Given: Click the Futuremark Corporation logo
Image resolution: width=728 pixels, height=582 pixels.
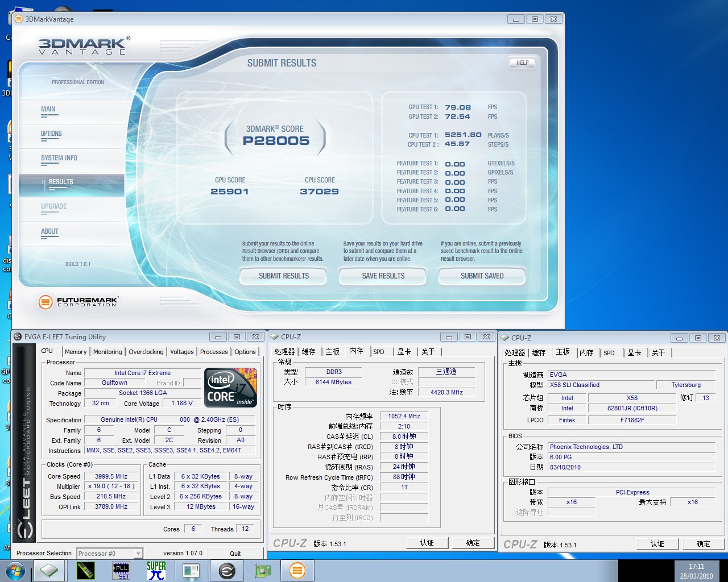Looking at the screenshot, I should pos(78,302).
